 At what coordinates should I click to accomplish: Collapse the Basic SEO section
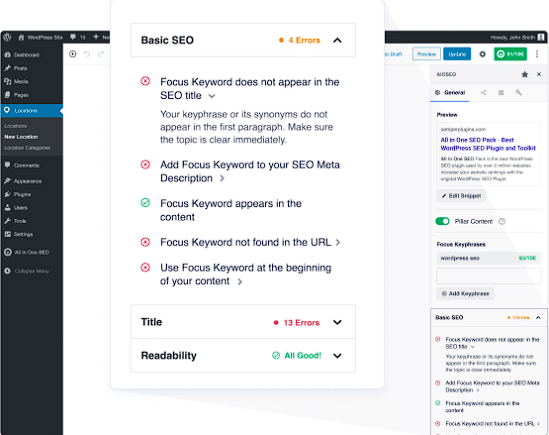point(337,40)
